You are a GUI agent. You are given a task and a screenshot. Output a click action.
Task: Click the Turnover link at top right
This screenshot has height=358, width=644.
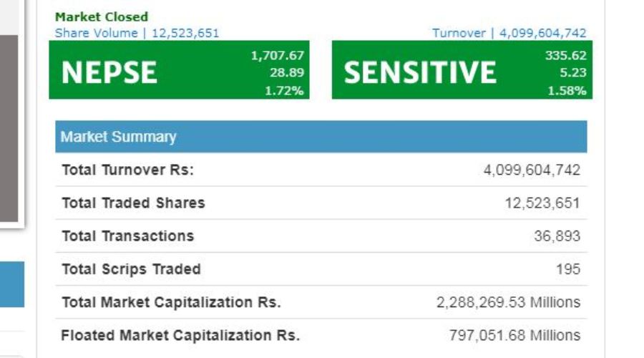509,33
